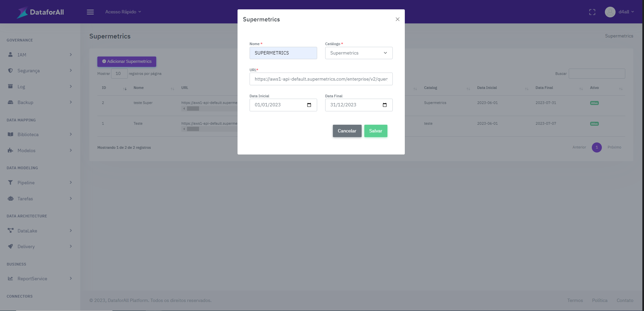Expand the DataLake sidebar chevron
644x311 pixels.
point(71,231)
